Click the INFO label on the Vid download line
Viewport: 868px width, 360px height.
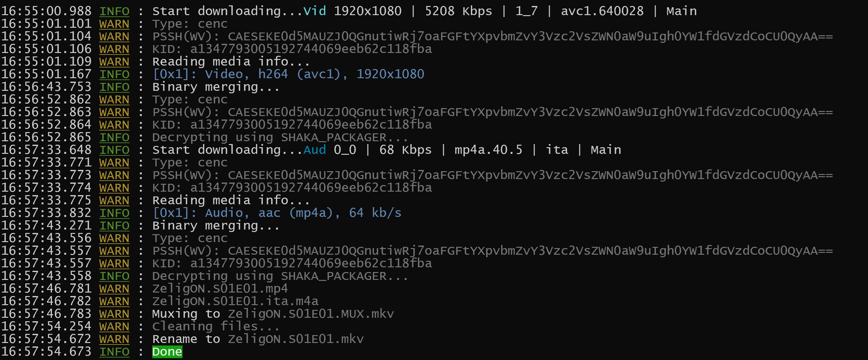coord(114,11)
